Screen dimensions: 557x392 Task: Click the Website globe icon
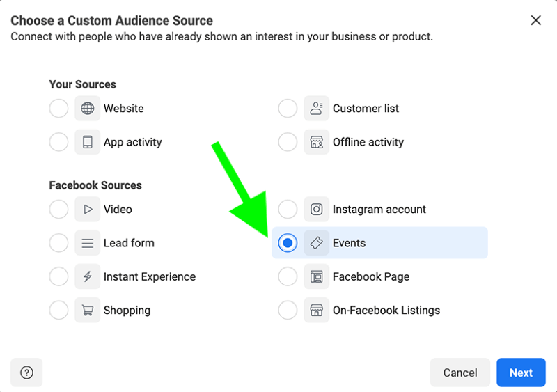(88, 108)
